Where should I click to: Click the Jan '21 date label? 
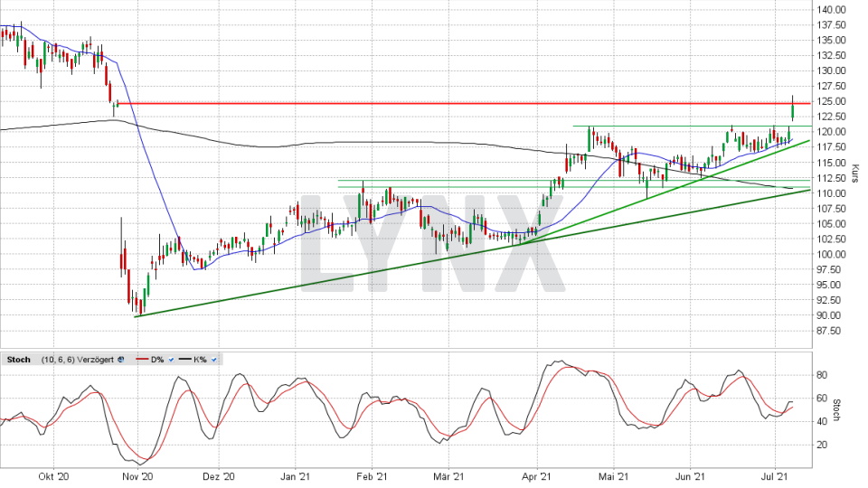[295, 476]
